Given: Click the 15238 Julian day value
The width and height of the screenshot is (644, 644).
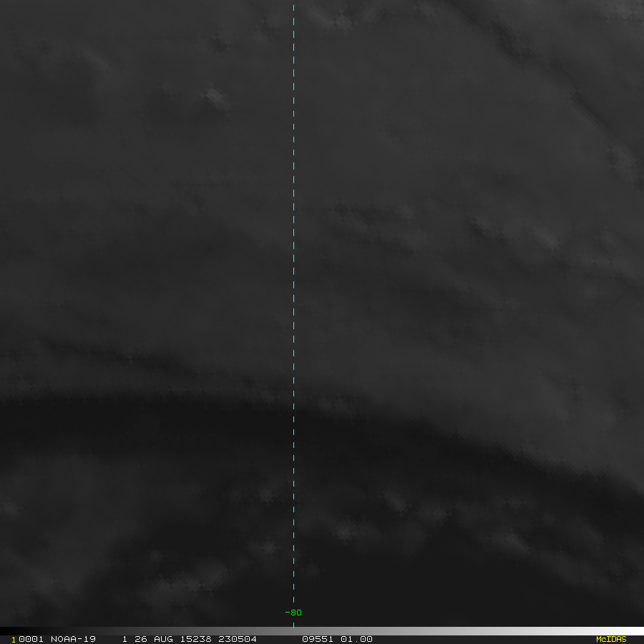Looking at the screenshot, I should (x=195, y=639).
